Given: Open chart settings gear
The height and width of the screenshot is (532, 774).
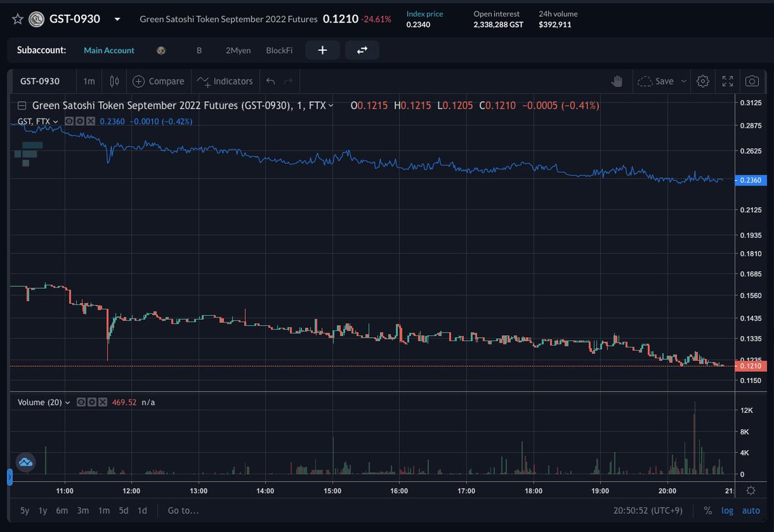Looking at the screenshot, I should pyautogui.click(x=703, y=81).
